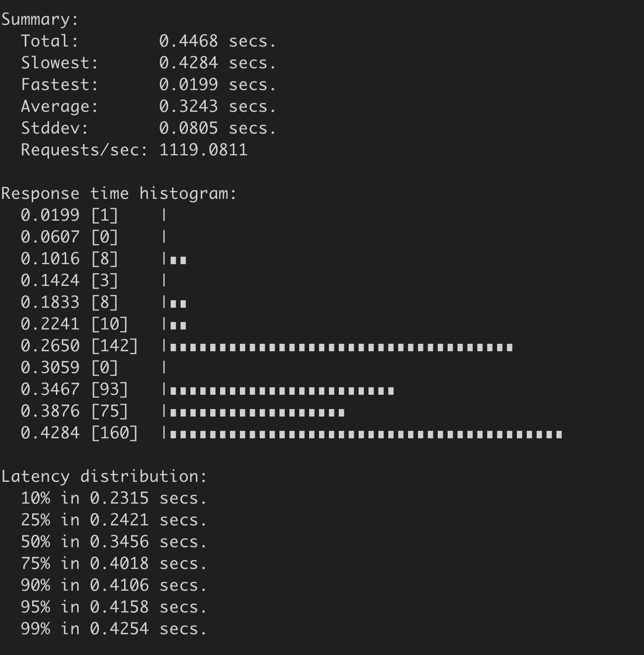644x655 pixels.
Task: Click the Requests/sec value 1119.0811
Action: pos(203,150)
